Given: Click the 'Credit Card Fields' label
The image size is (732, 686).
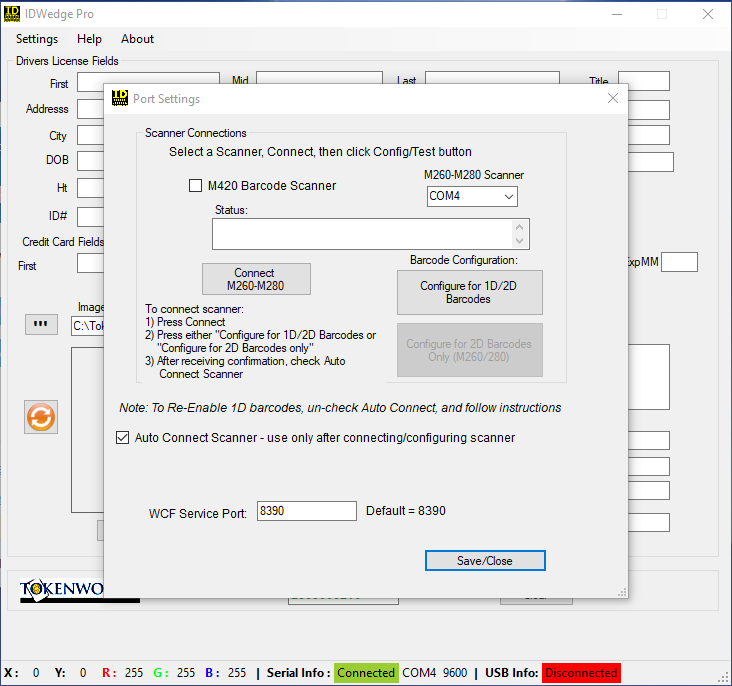Looking at the screenshot, I should point(63,242).
